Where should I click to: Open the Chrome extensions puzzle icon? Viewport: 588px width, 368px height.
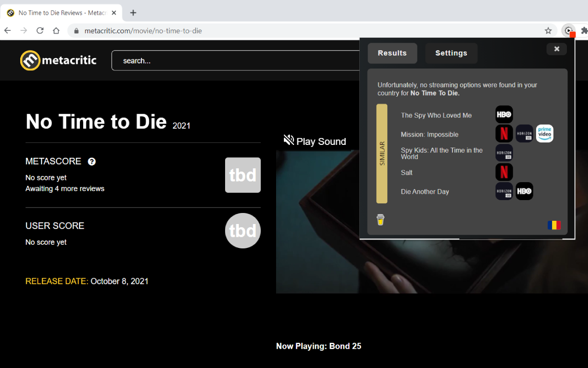pyautogui.click(x=584, y=31)
